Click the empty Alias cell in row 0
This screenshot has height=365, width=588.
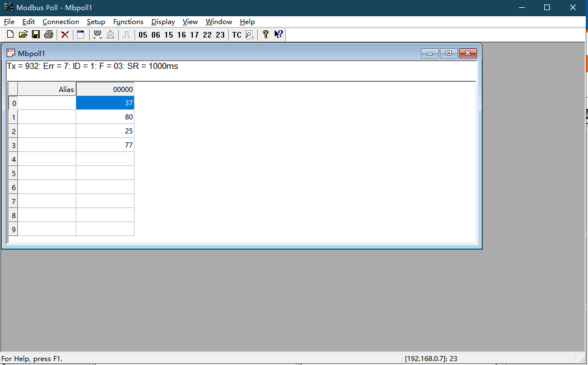click(47, 103)
